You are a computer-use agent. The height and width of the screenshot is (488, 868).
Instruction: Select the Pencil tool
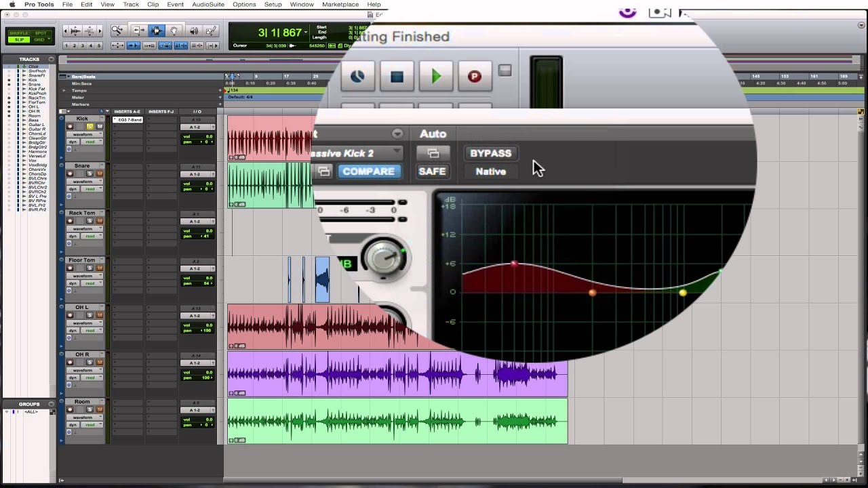211,30
